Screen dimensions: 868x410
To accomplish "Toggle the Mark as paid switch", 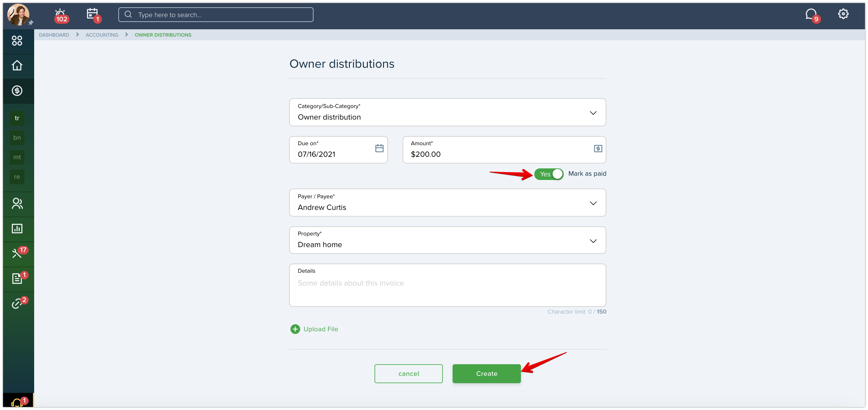I will click(x=549, y=174).
